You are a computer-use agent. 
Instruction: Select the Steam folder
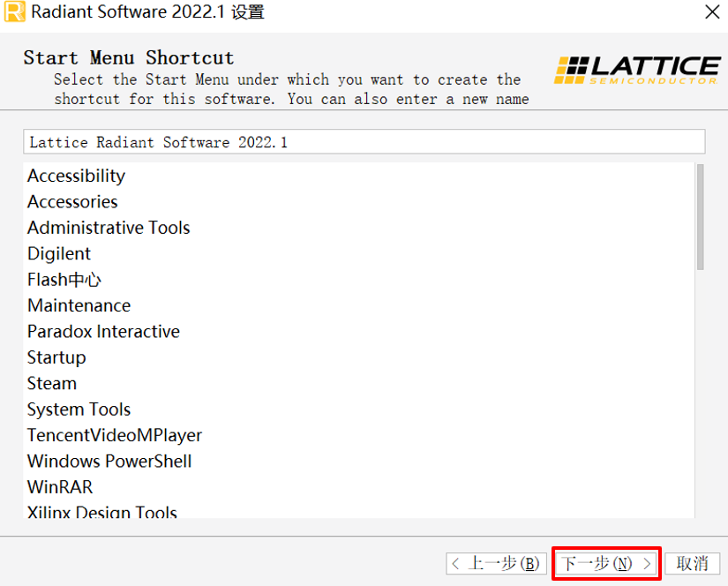tap(52, 384)
